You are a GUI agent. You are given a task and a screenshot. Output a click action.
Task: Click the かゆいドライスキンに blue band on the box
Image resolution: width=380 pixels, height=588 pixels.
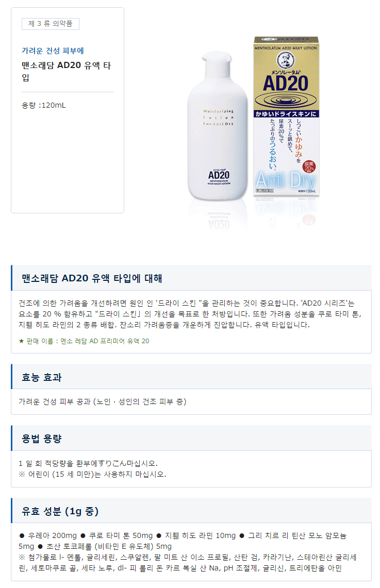point(286,113)
